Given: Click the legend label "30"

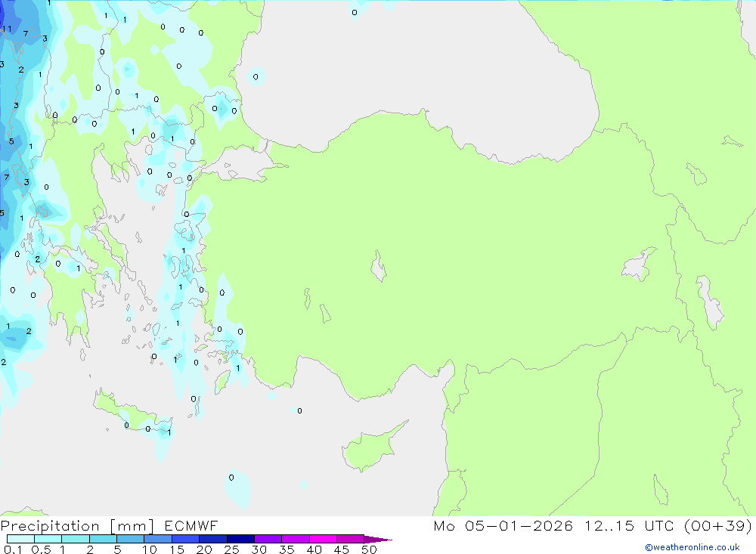Looking at the screenshot, I should pos(259,549).
